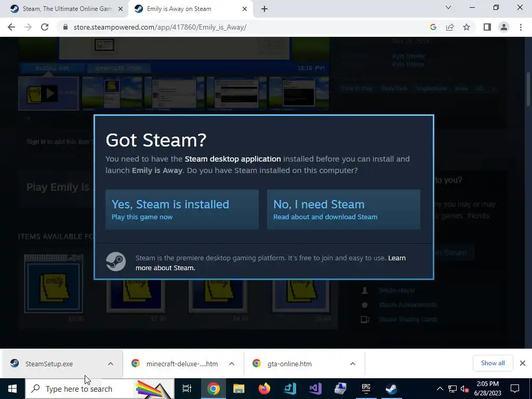Open Task View on taskbar
The image size is (532, 399).
(187, 389)
